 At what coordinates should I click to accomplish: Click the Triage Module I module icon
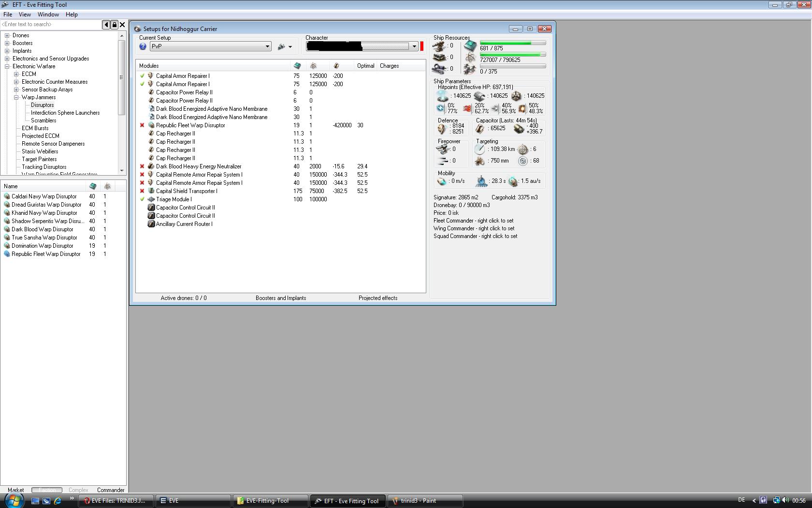151,199
